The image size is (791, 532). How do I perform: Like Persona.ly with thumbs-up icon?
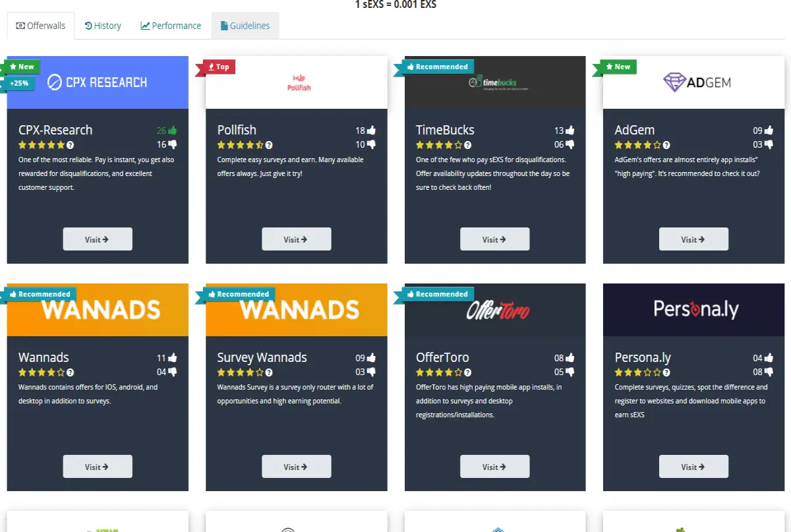769,358
